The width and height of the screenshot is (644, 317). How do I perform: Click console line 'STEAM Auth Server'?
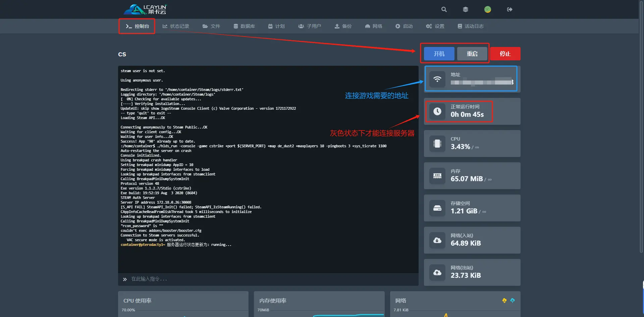pos(138,198)
